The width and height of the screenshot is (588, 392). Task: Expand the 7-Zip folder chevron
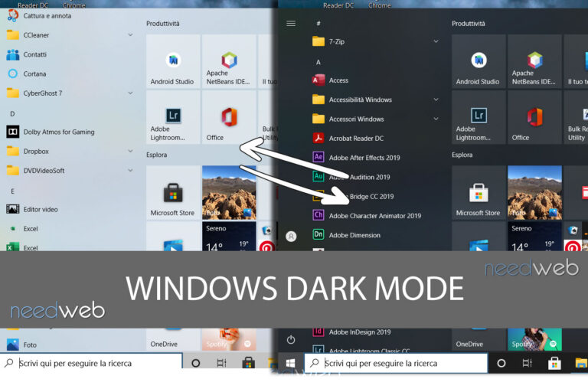[x=436, y=41]
